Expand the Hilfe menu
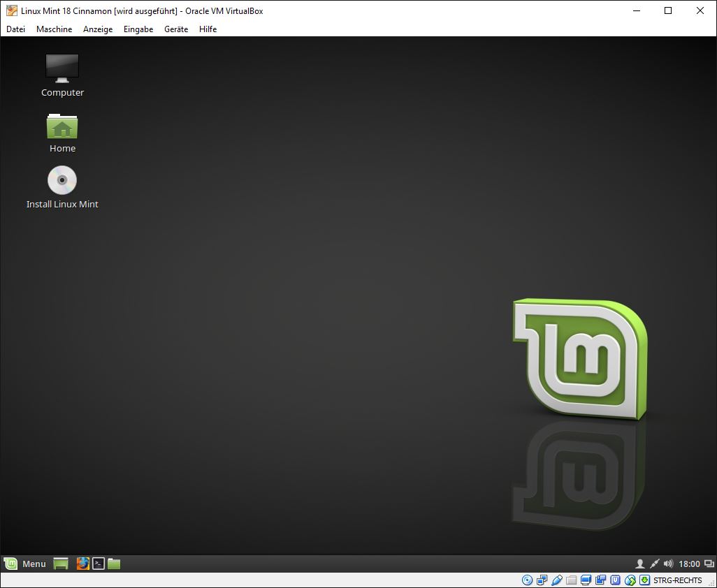Screen dimensions: 717x588 208,29
